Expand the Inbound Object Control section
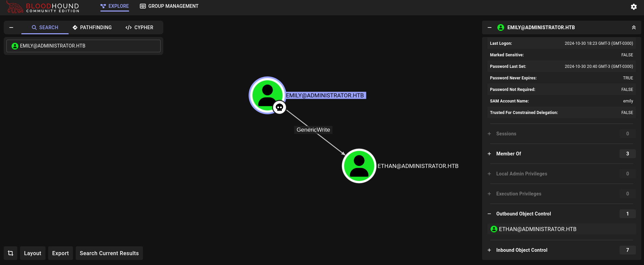 521,250
